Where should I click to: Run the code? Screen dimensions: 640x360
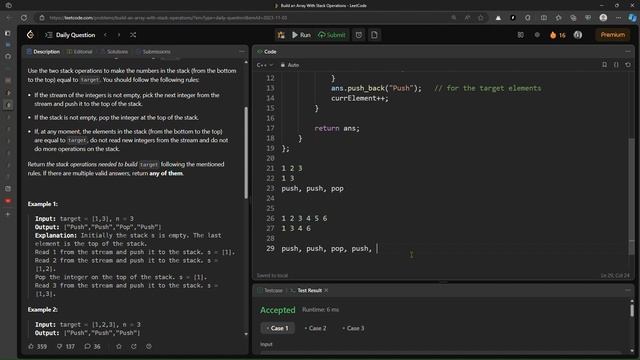301,35
